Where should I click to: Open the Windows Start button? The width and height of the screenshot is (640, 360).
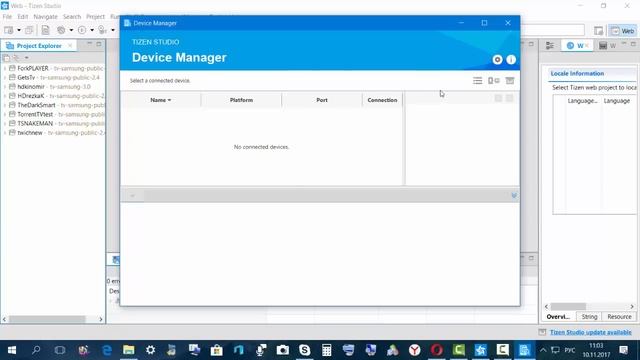(x=12, y=350)
